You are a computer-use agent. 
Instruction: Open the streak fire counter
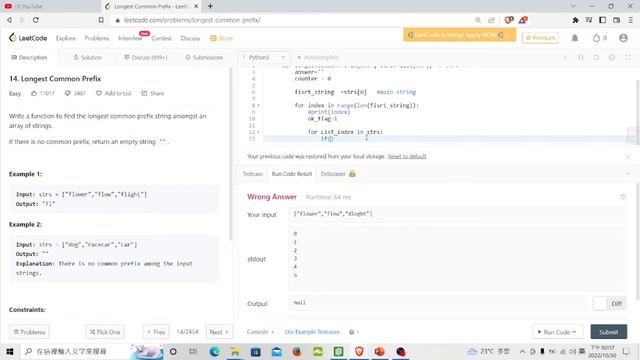pyautogui.click(x=600, y=38)
